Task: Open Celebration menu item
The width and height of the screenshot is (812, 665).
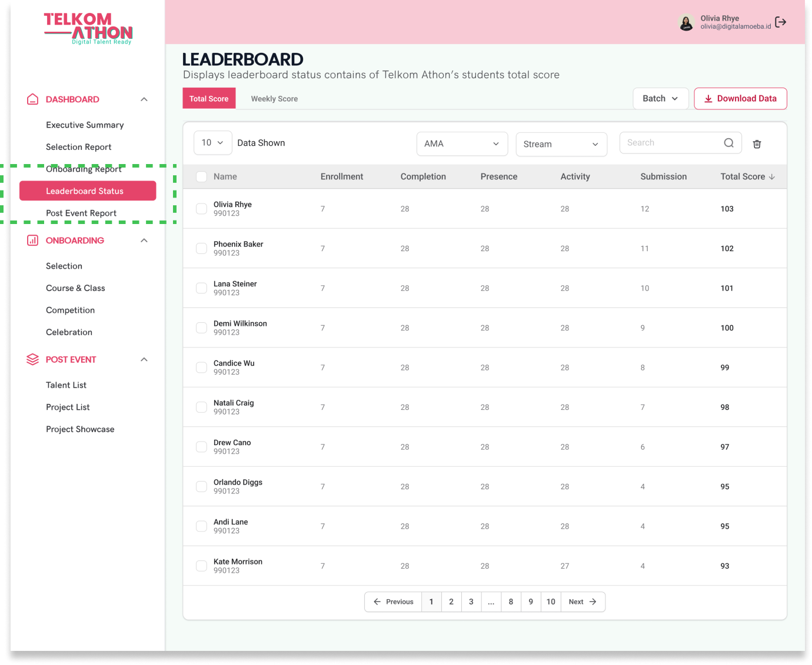Action: tap(69, 332)
